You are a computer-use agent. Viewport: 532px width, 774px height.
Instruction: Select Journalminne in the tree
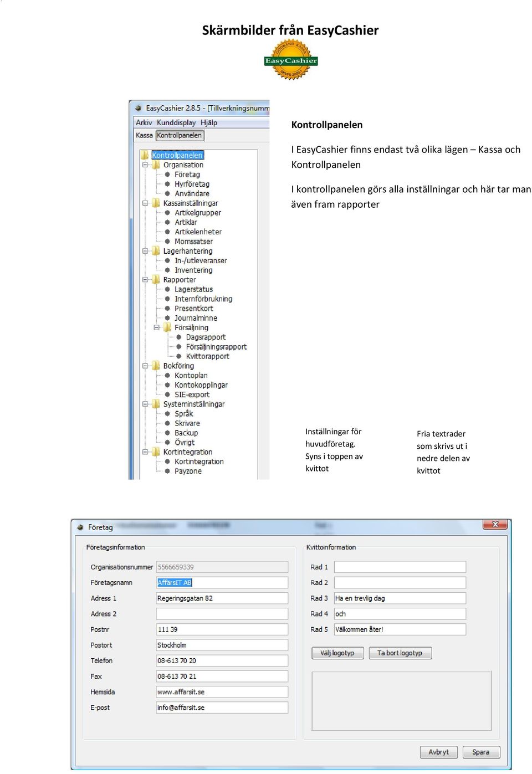(x=196, y=318)
